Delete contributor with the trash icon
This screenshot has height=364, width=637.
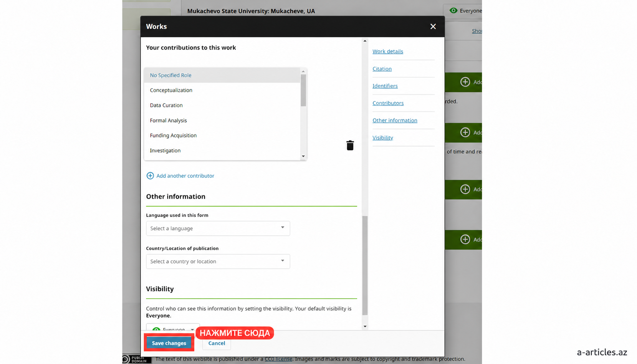coord(350,146)
